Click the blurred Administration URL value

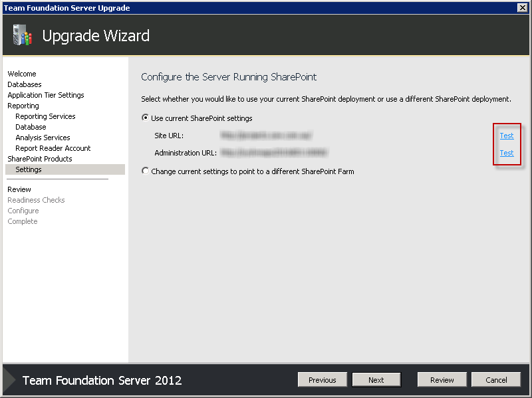click(x=274, y=153)
